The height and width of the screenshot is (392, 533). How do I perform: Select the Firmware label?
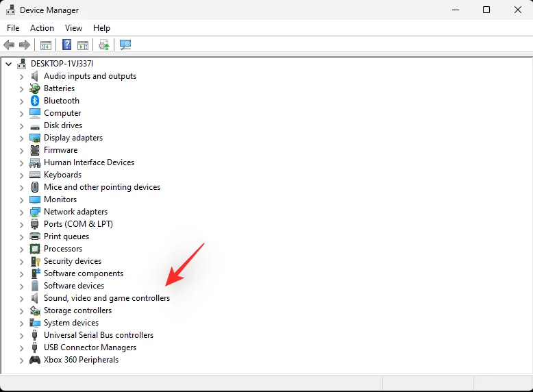pos(60,150)
